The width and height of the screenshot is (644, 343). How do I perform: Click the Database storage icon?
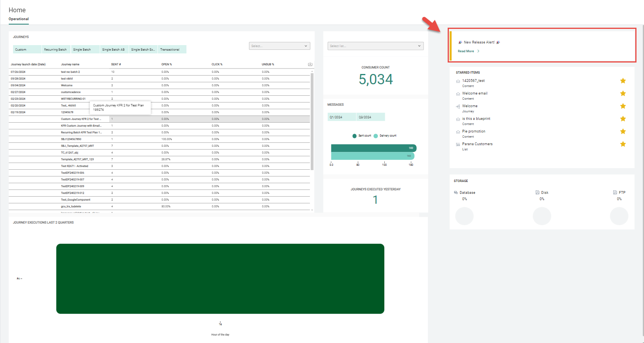[456, 193]
